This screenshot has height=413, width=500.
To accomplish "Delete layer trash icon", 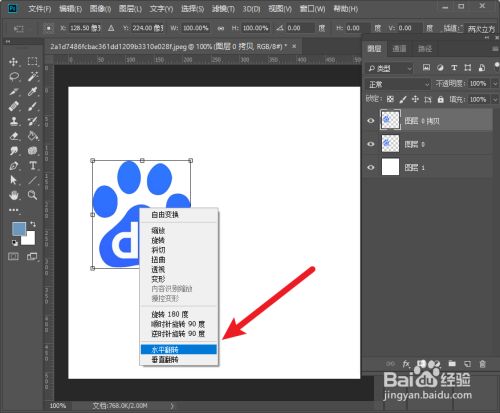I will pos(482,364).
